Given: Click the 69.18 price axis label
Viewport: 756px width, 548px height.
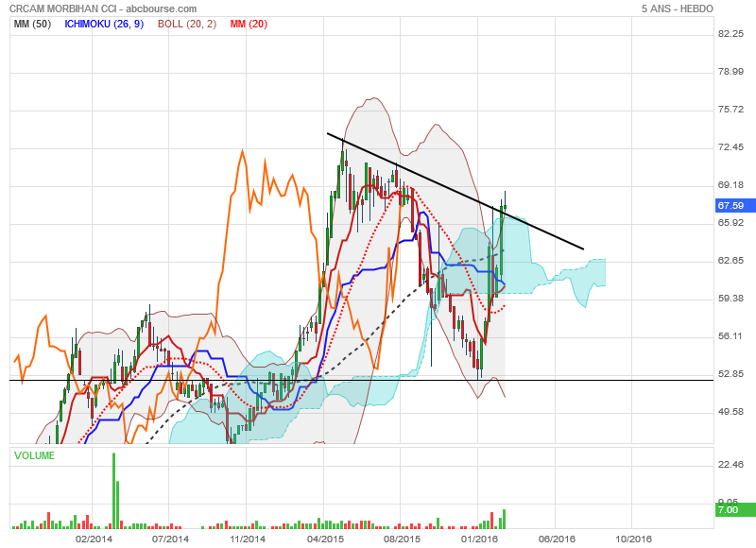Looking at the screenshot, I should (730, 185).
